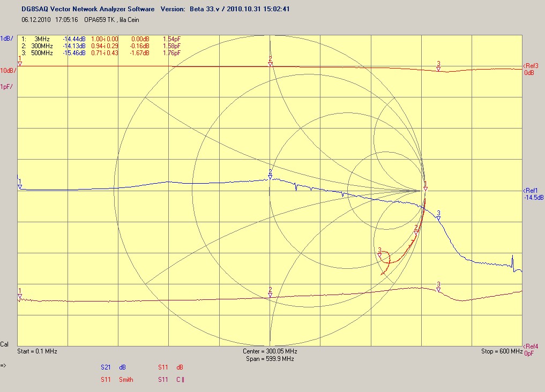Click the -0.16dB S11 readout

click(x=140, y=46)
